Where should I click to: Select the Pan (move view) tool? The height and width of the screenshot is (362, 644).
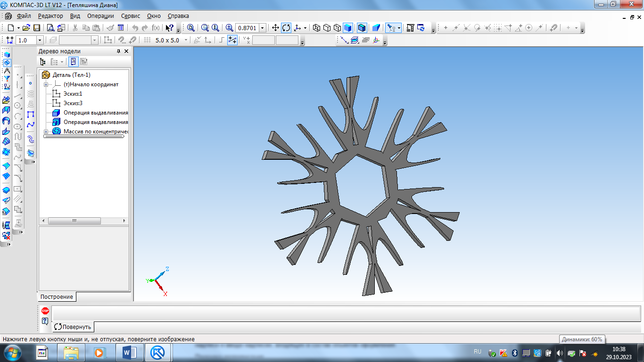276,28
